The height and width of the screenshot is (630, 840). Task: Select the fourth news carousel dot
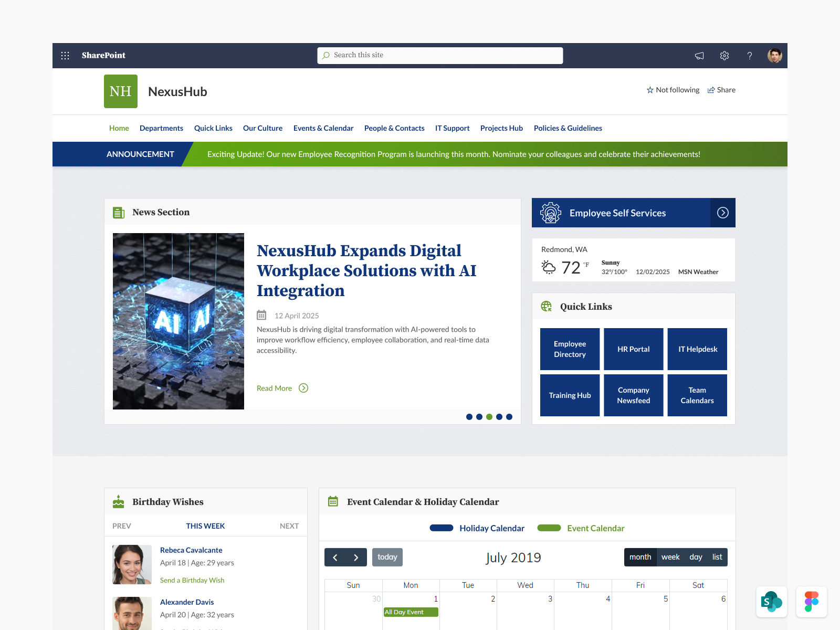point(499,416)
